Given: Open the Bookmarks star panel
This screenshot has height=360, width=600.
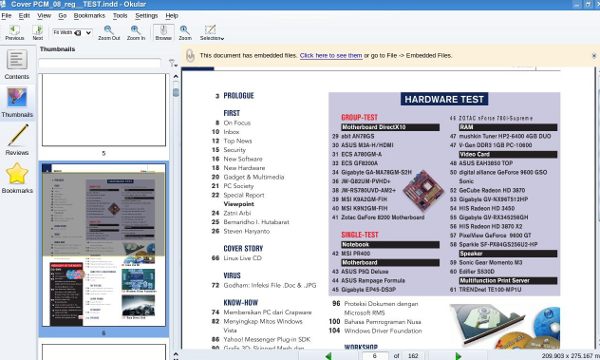Looking at the screenshot, I should [x=17, y=178].
